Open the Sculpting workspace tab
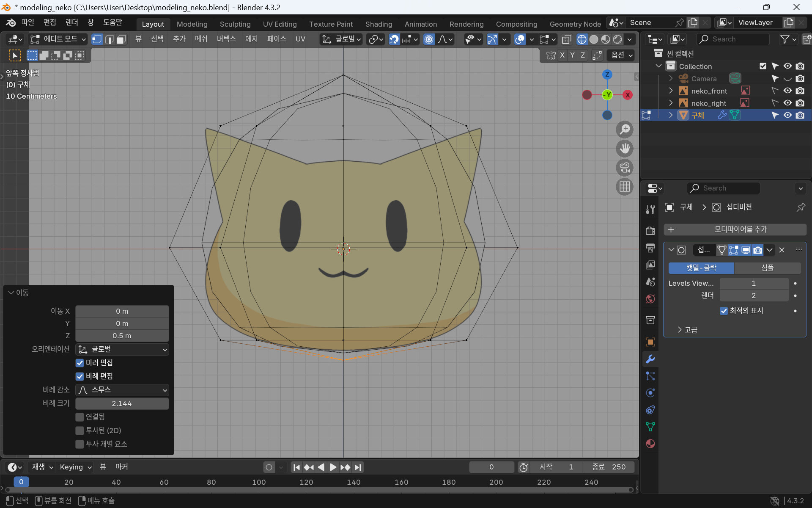 (x=235, y=24)
